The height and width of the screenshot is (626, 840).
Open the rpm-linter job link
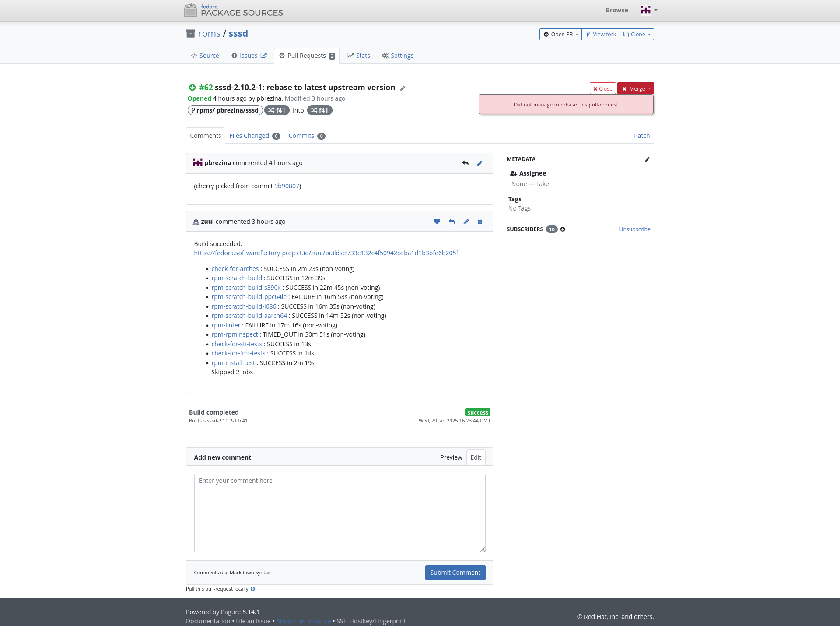[x=226, y=325]
